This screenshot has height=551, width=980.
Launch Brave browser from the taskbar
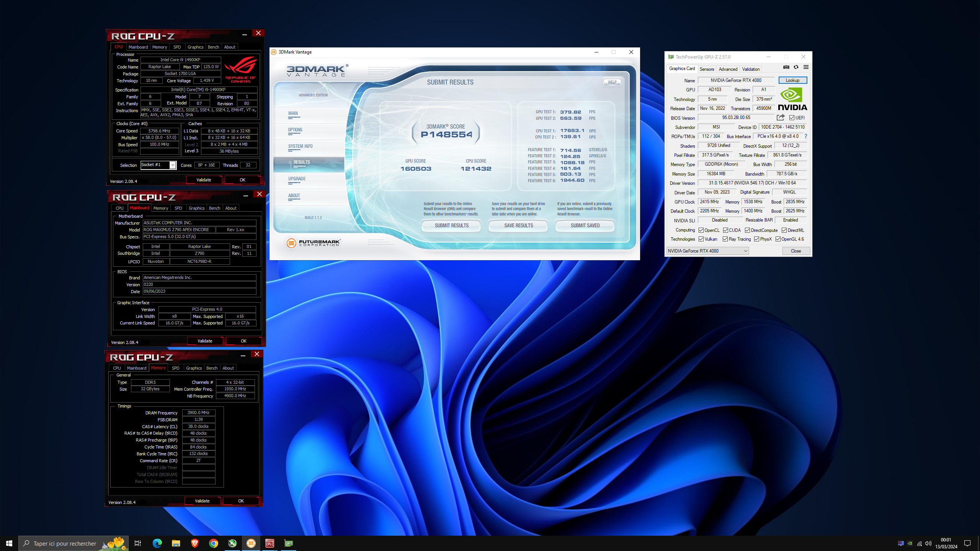click(x=194, y=543)
